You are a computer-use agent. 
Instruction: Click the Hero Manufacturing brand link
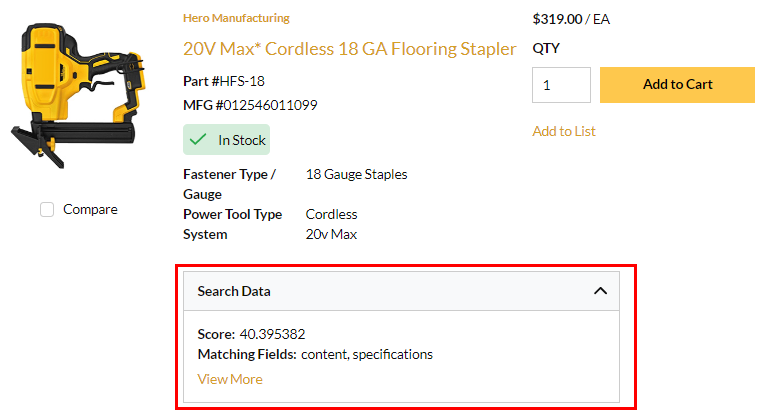(x=236, y=18)
